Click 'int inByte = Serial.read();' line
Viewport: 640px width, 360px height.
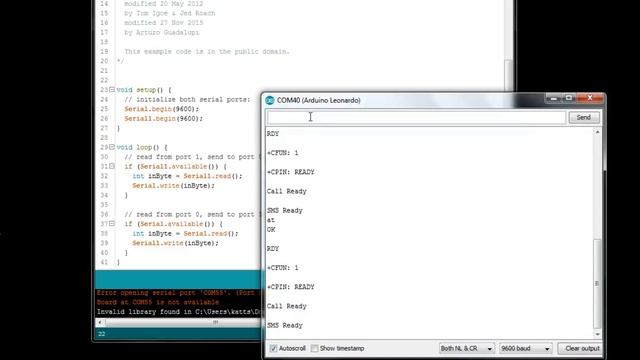[x=185, y=233]
